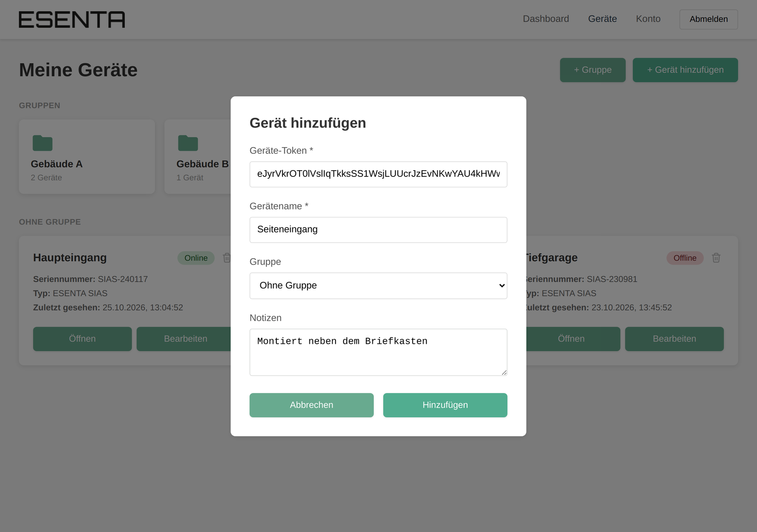Screen dimensions: 757x532
Task: Click into the Notizen textarea
Action: 378,352
